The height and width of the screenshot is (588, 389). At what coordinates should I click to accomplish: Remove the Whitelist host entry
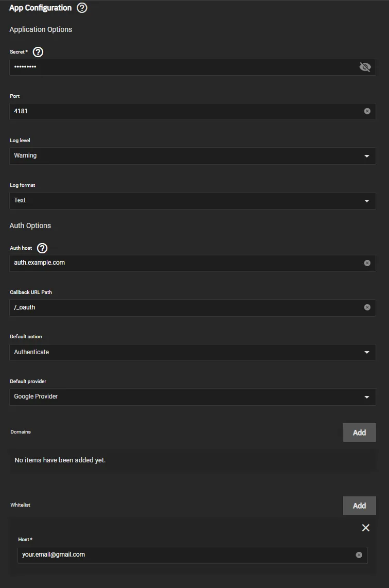[x=366, y=528]
